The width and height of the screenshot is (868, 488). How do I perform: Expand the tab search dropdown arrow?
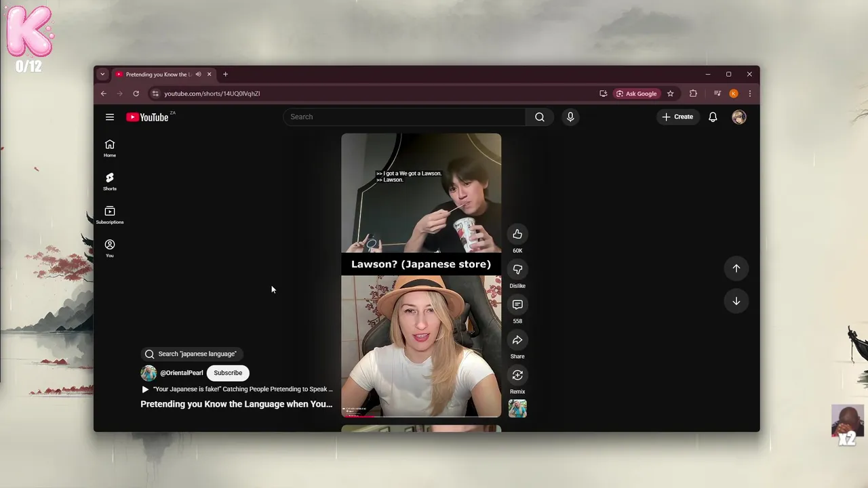tap(102, 75)
